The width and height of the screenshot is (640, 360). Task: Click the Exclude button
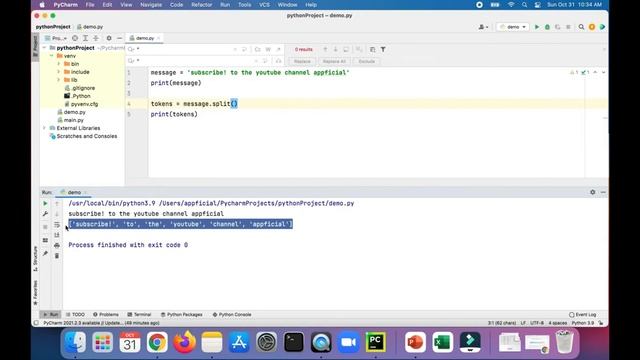pyautogui.click(x=367, y=61)
